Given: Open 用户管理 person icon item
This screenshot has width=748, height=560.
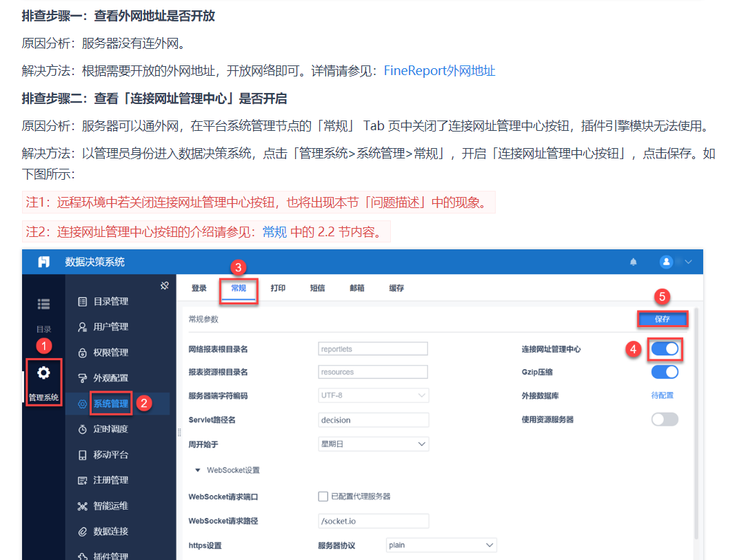Looking at the screenshot, I should click(103, 327).
